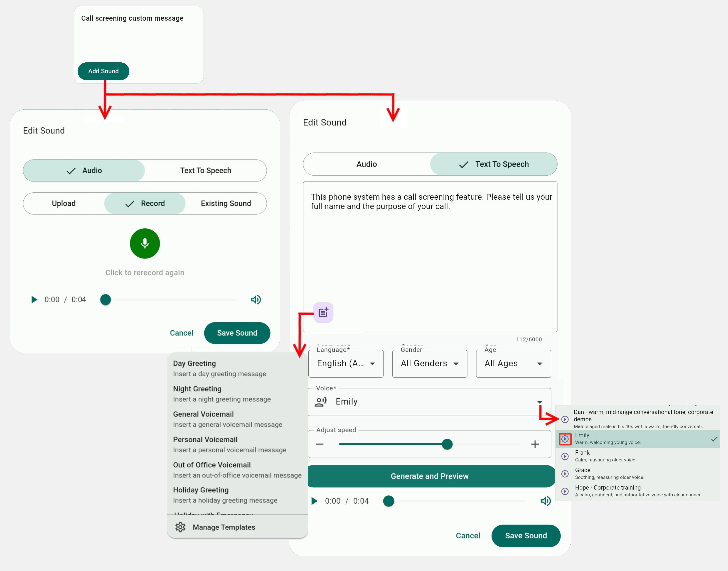Click the Add Sound button
The width and height of the screenshot is (728, 571).
click(103, 71)
